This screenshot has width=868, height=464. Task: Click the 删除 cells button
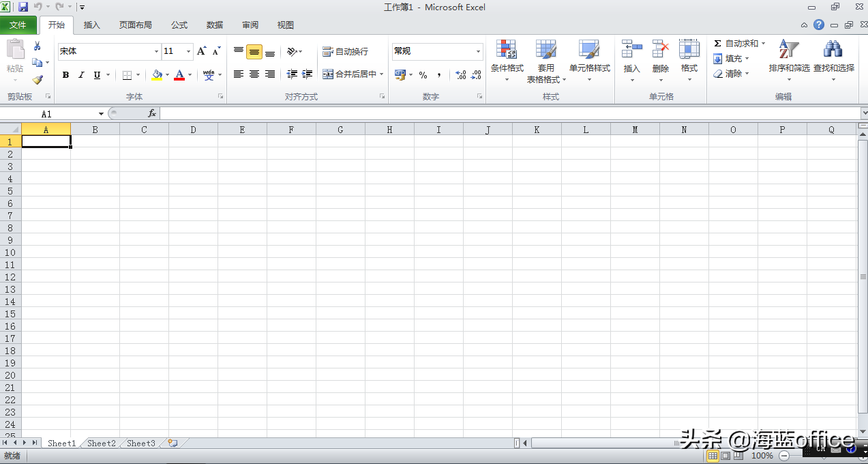coord(661,60)
